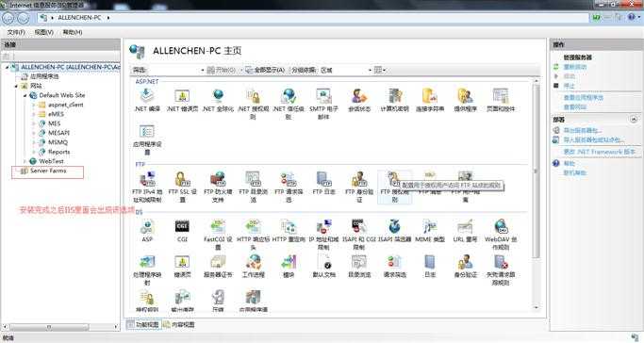Open the CGI feature icon
The height and width of the screenshot is (343, 644).
[182, 226]
